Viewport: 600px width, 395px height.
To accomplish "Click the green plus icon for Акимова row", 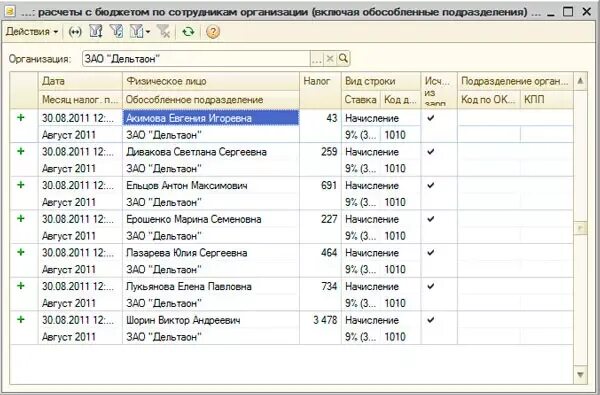I will (x=21, y=118).
